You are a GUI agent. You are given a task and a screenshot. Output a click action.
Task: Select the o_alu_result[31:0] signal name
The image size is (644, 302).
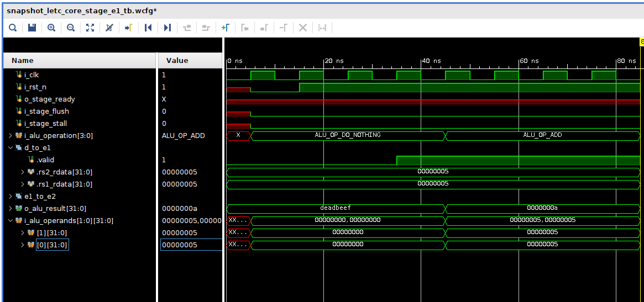(55, 209)
